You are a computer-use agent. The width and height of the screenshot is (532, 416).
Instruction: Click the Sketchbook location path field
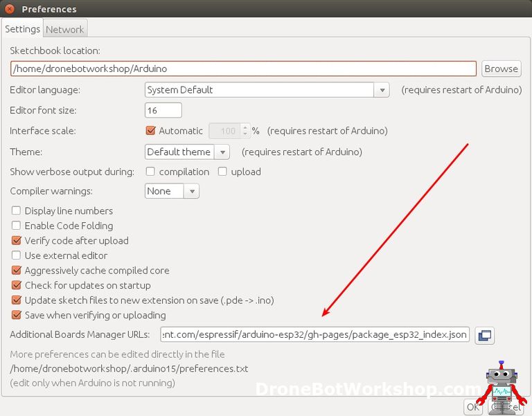pyautogui.click(x=243, y=69)
